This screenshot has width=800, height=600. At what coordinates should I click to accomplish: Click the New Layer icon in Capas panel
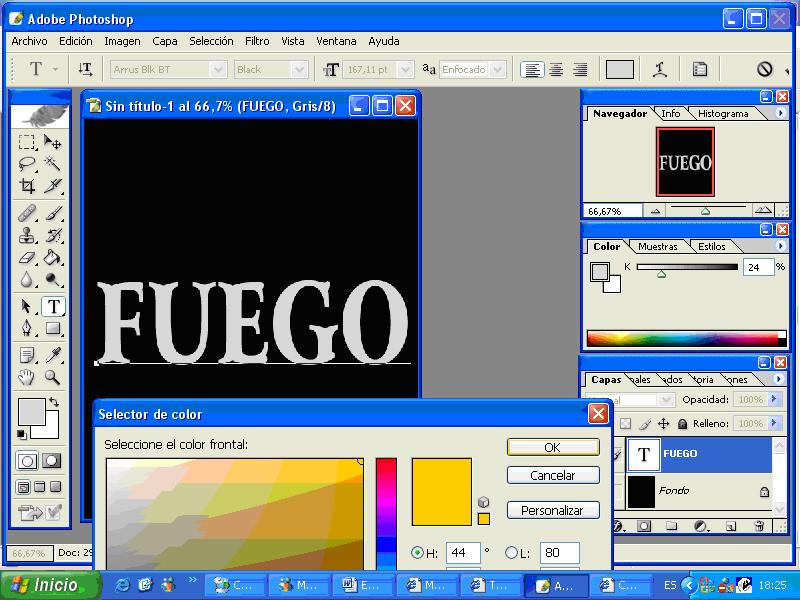pyautogui.click(x=729, y=524)
